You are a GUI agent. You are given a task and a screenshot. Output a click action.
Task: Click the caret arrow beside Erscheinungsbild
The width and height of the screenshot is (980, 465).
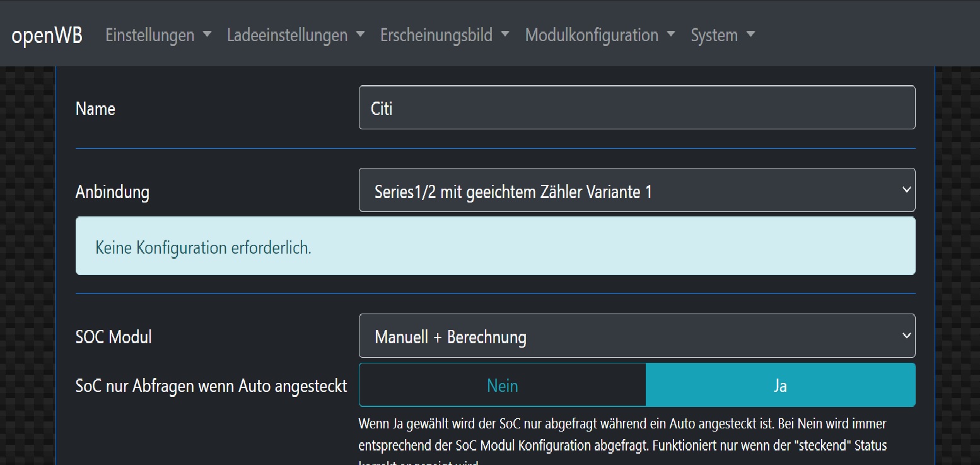click(505, 35)
